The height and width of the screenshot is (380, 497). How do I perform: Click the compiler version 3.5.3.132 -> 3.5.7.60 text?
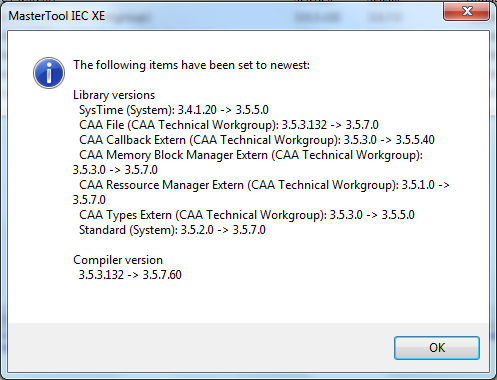[x=130, y=275]
